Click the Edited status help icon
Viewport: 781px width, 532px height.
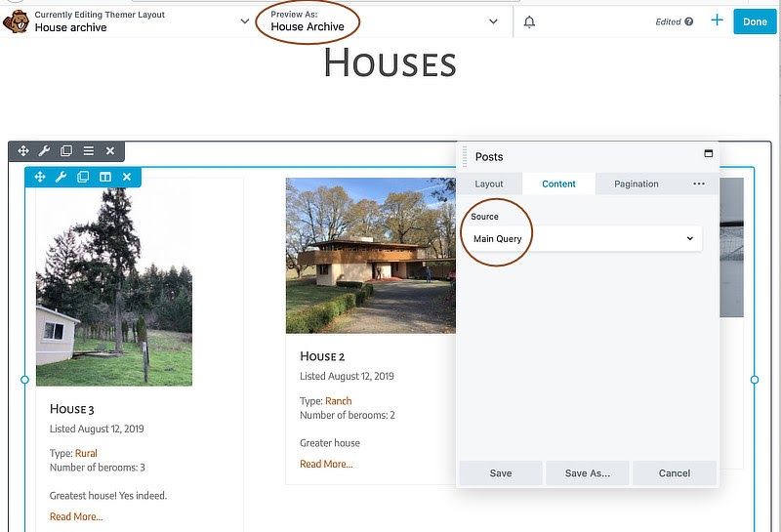(688, 21)
